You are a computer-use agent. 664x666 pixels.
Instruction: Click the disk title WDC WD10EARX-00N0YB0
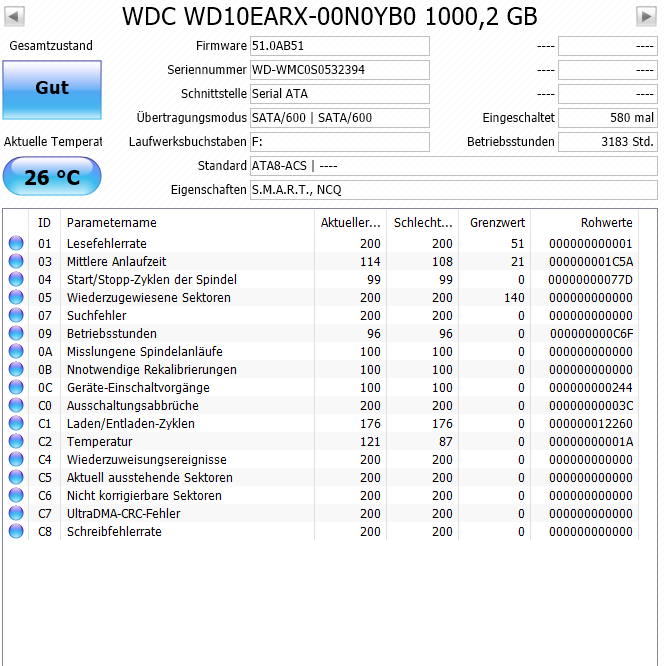click(x=330, y=17)
